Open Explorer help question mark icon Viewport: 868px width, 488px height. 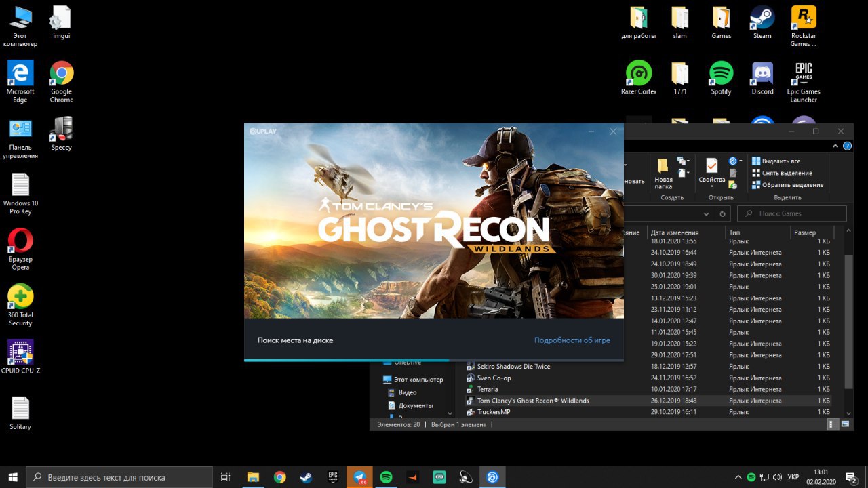pos(846,146)
